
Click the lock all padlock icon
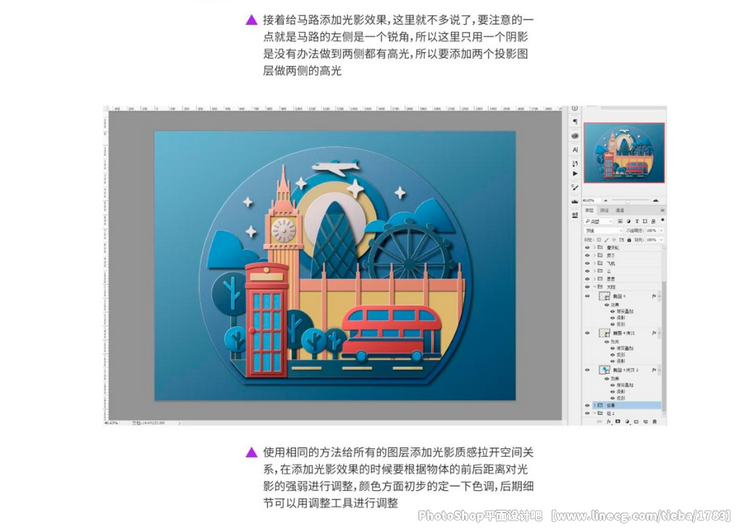629,240
